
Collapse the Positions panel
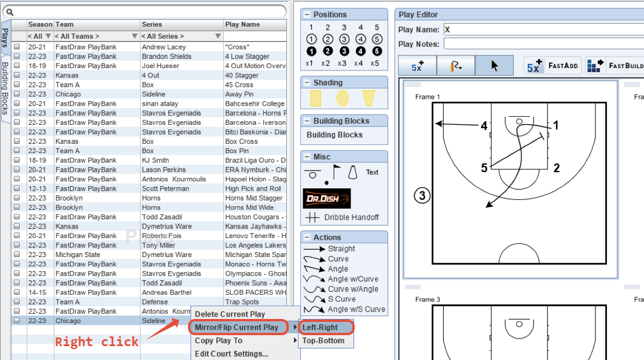[307, 14]
